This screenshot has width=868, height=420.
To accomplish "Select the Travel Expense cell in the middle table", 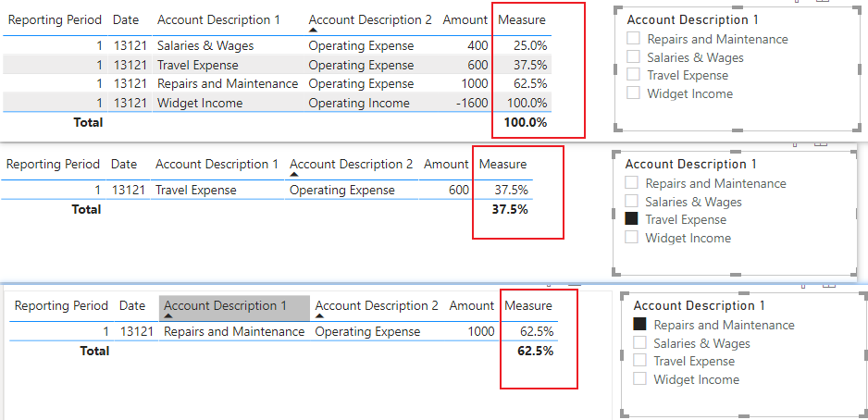I will (x=196, y=191).
